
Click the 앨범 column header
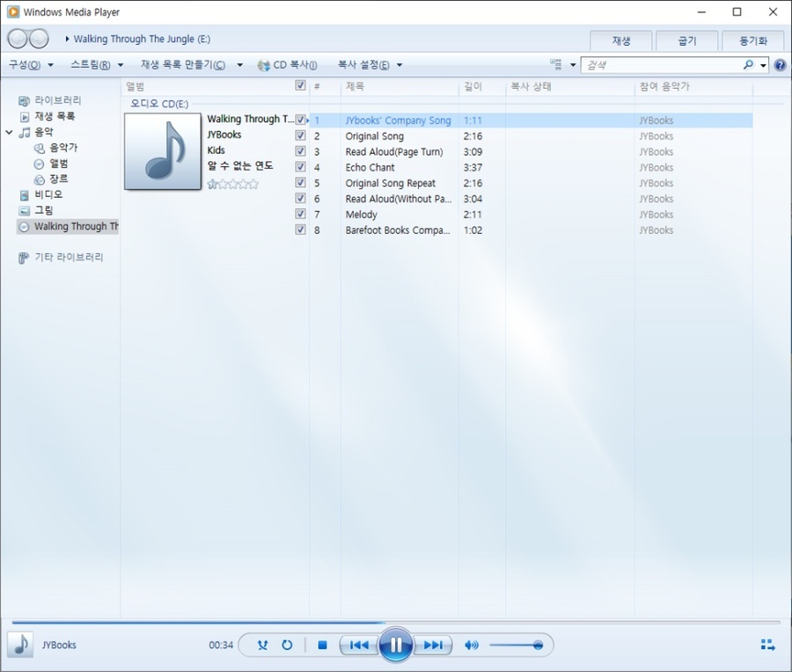pos(207,86)
